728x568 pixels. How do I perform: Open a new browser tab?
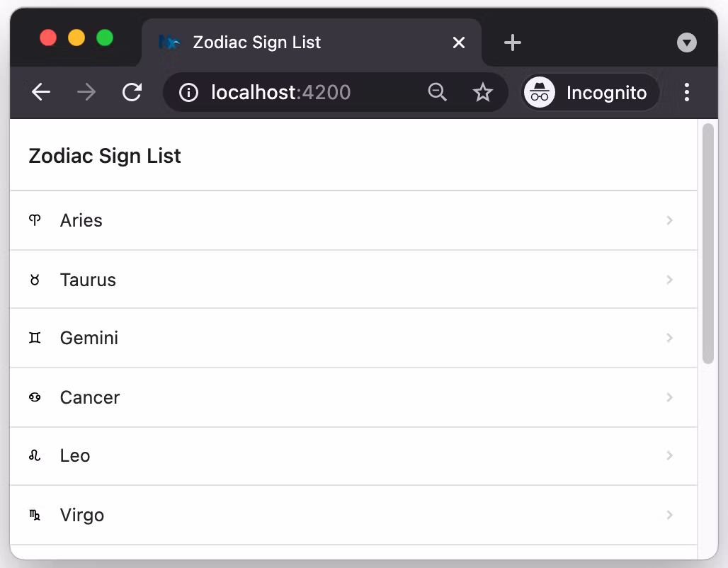pyautogui.click(x=512, y=42)
